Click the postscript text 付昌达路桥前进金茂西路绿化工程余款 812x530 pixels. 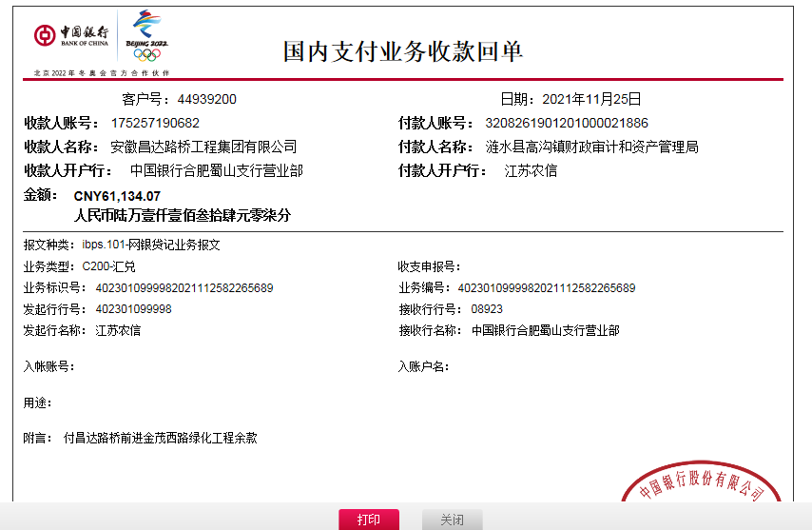(x=160, y=439)
